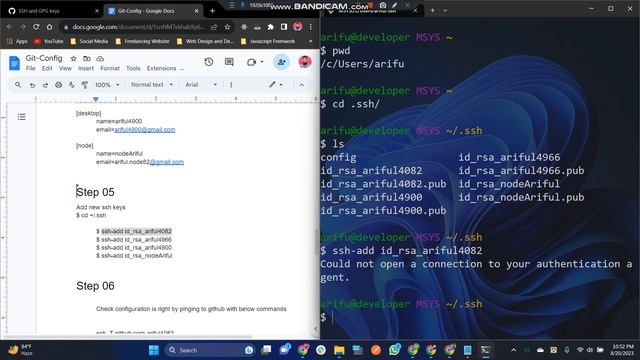Image resolution: width=640 pixels, height=360 pixels.
Task: Share the Git-Config document
Action: 281,62
